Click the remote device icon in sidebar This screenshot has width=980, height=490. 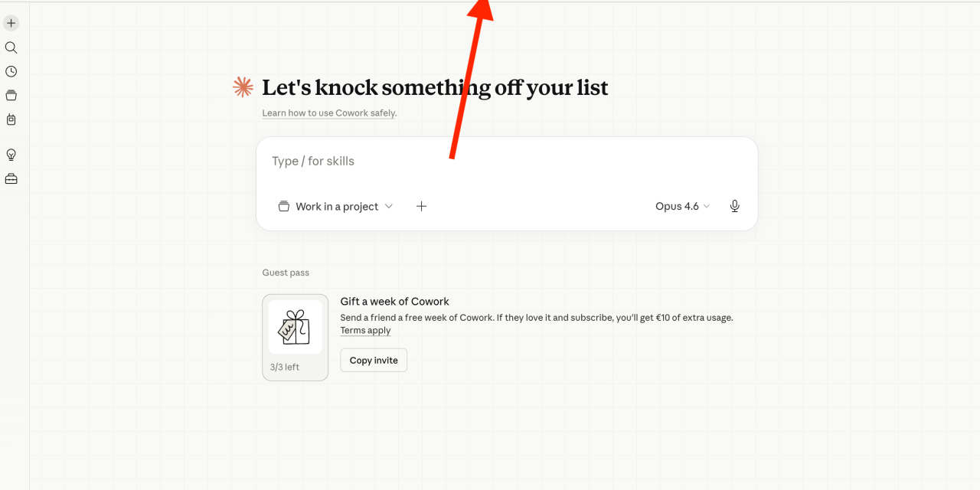point(11,119)
